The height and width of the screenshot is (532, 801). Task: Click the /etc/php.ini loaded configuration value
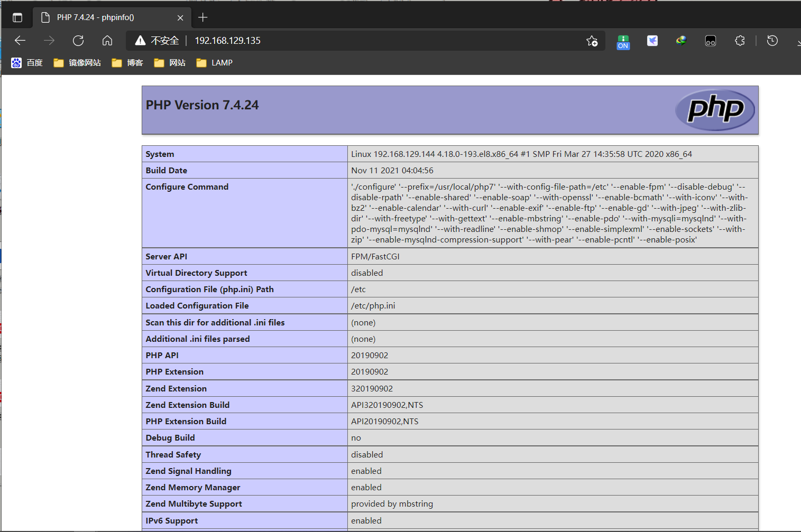[373, 306]
